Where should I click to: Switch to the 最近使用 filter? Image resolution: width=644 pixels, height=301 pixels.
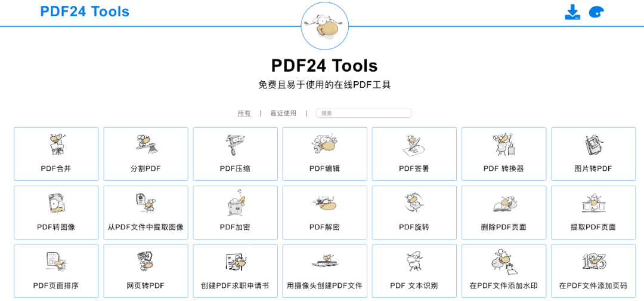(x=283, y=113)
